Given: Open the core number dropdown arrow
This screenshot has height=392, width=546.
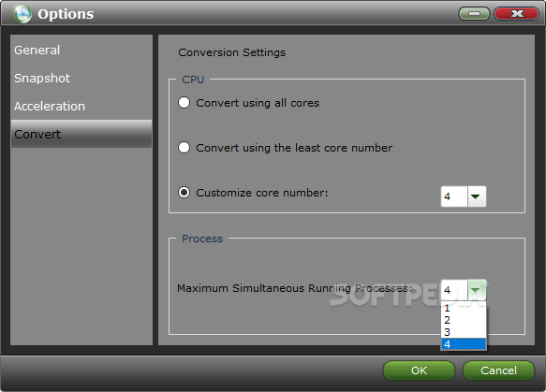Looking at the screenshot, I should point(477,196).
